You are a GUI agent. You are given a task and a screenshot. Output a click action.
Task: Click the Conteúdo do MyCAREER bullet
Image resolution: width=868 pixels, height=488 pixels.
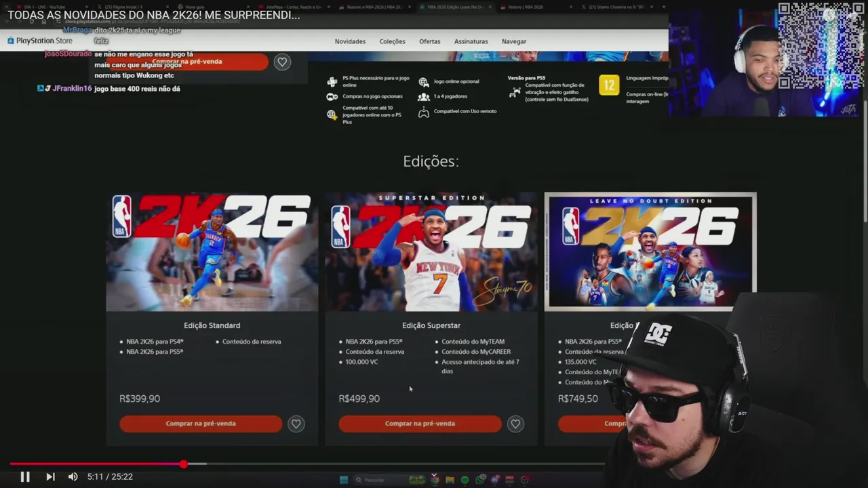tap(476, 352)
